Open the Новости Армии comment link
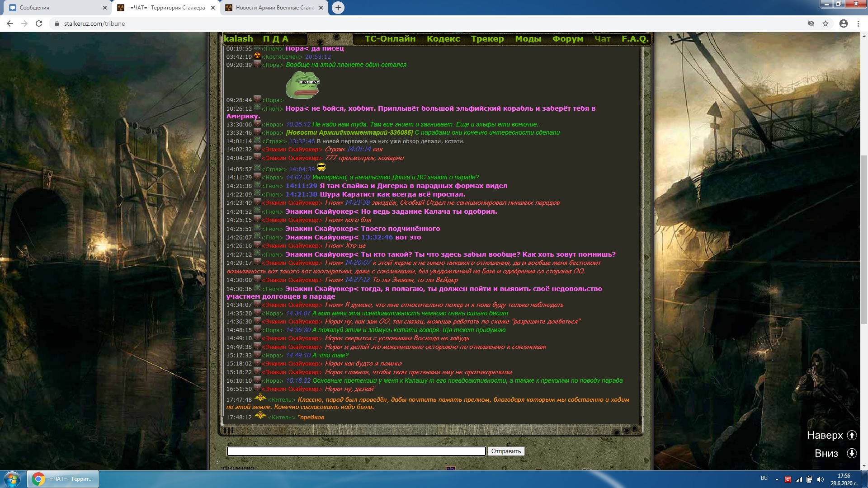Viewport: 868px width, 488px height. tap(349, 132)
